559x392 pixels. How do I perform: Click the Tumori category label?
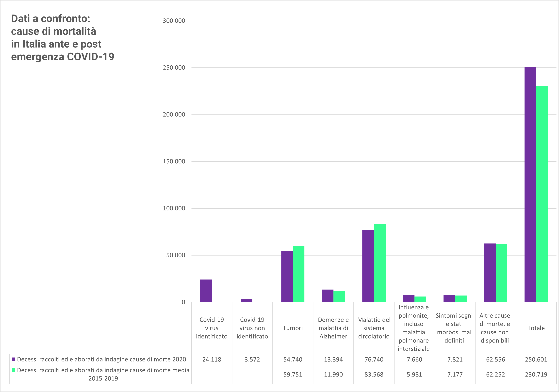(x=293, y=328)
